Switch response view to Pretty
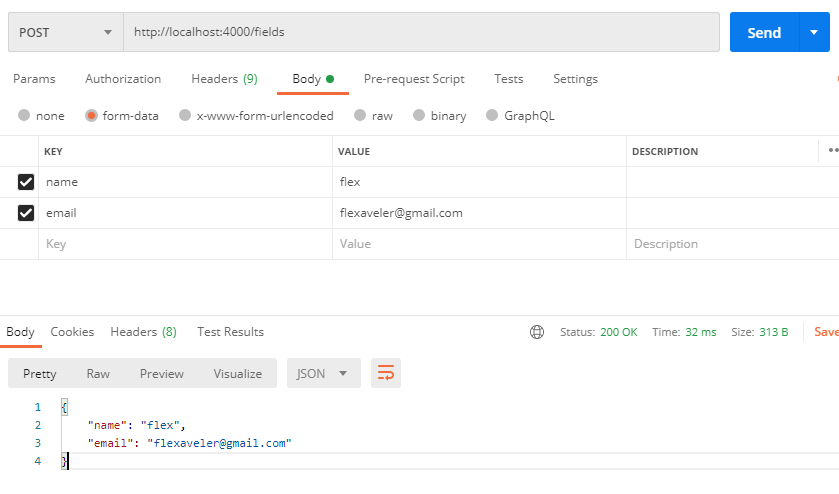This screenshot has height=494, width=839. [40, 374]
